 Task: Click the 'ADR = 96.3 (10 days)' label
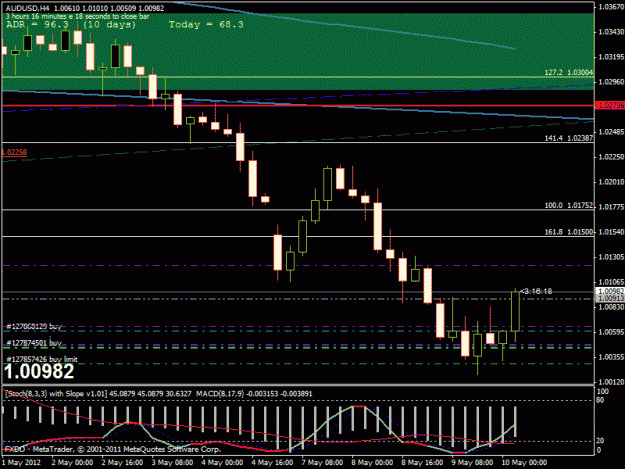coord(71,25)
